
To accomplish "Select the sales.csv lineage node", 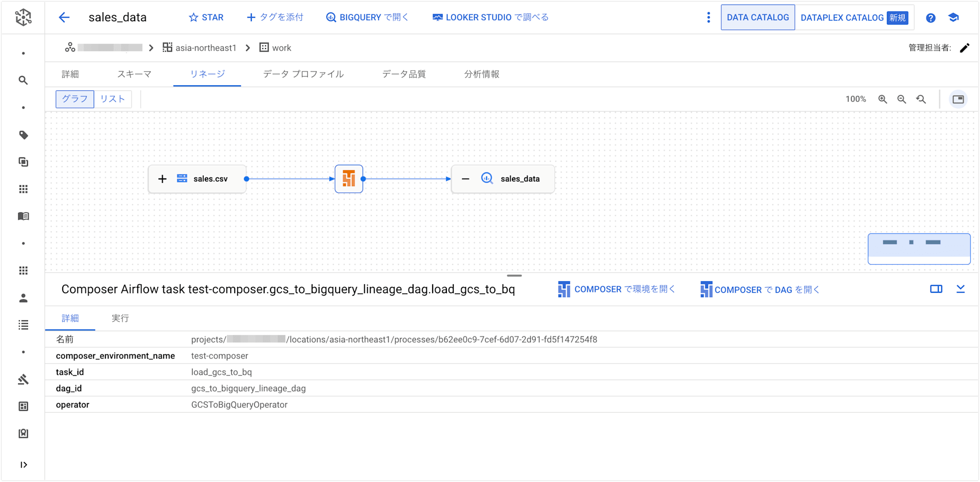I will tap(197, 179).
